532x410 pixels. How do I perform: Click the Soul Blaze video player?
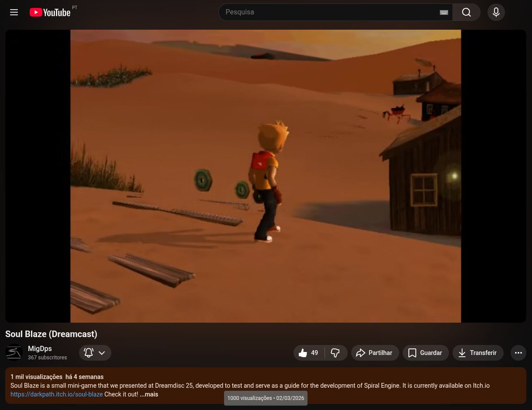tap(266, 176)
